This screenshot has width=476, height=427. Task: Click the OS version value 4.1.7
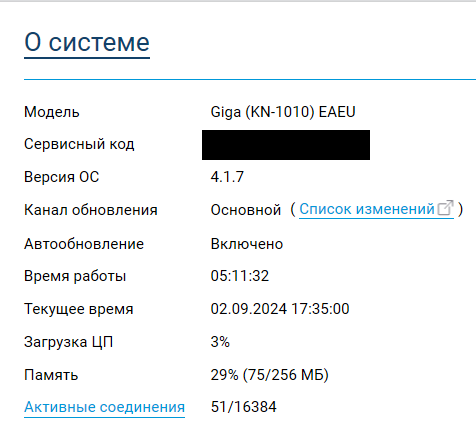(x=227, y=177)
